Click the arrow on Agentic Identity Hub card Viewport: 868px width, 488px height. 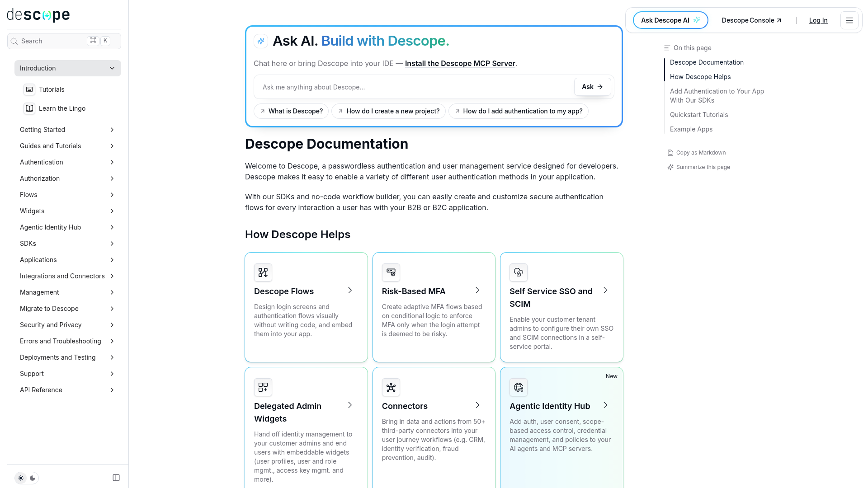(x=605, y=405)
